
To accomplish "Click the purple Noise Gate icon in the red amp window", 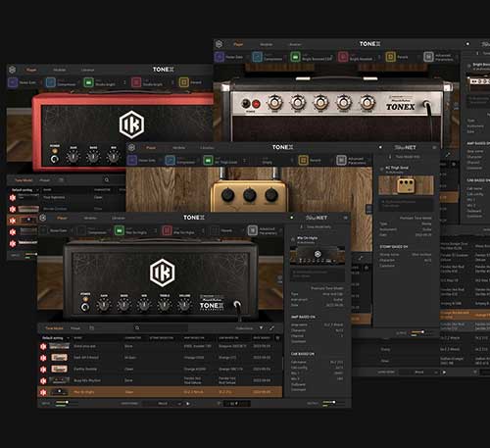I will point(13,82).
